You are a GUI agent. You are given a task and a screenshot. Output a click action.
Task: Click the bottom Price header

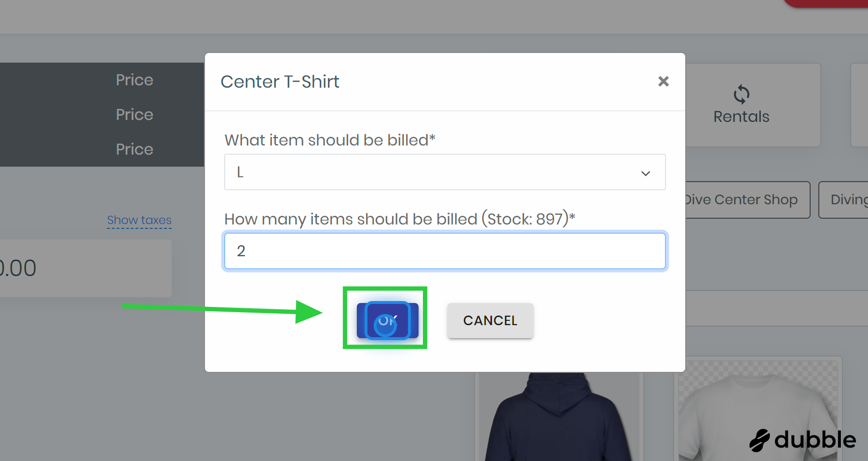point(135,149)
